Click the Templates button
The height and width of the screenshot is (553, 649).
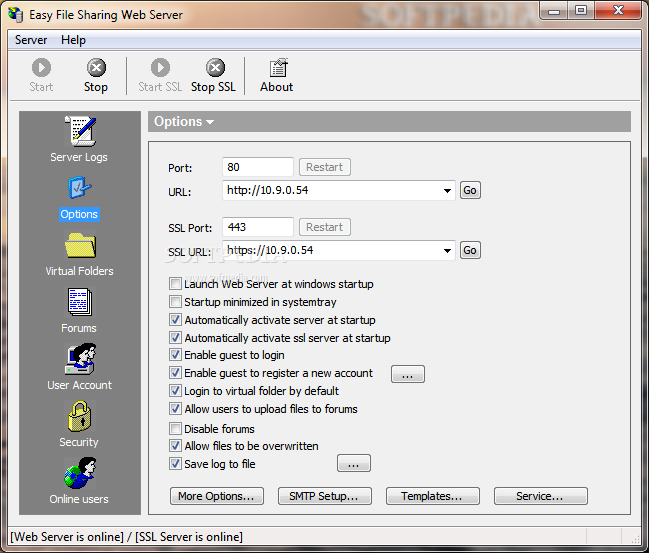click(x=433, y=496)
